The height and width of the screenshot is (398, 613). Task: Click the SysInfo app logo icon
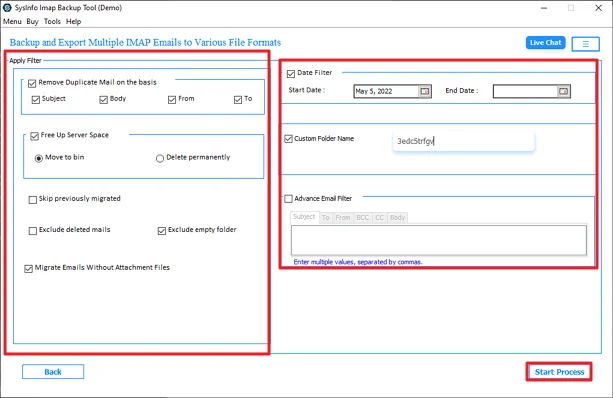click(7, 7)
